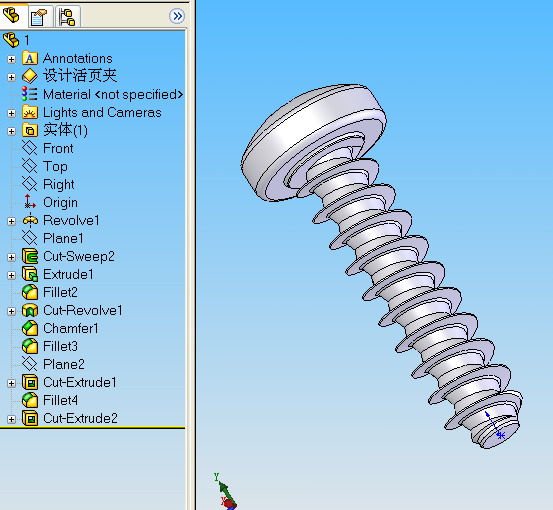
Task: Select the Plane2 label
Action: click(x=63, y=364)
